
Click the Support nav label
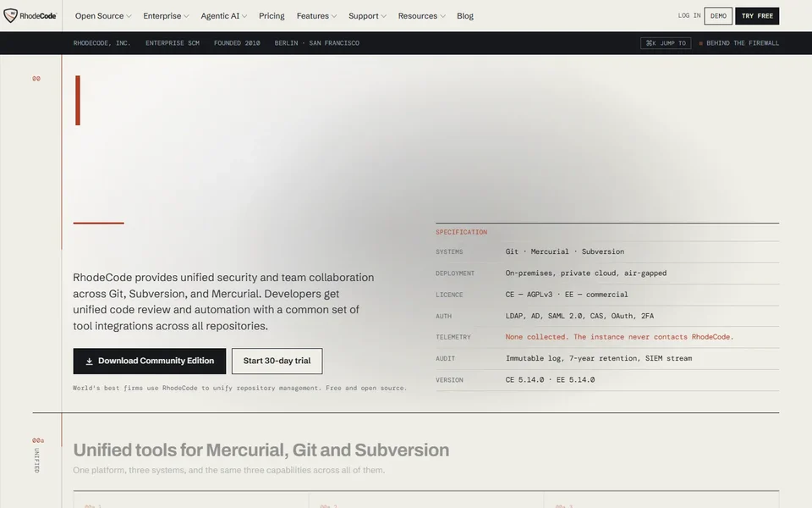pyautogui.click(x=363, y=16)
